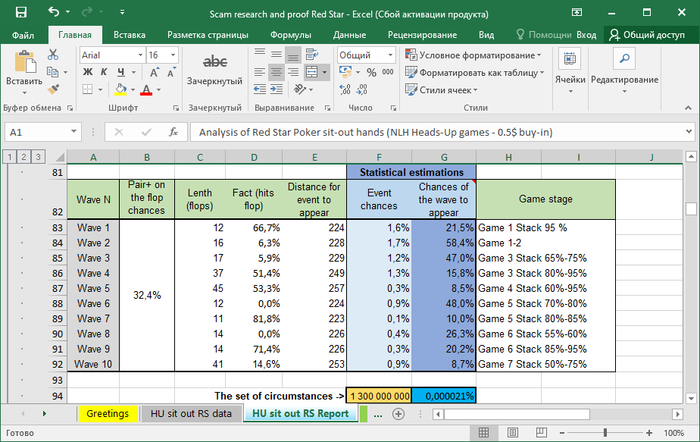
Task: Apply the yellow fill color
Action: (x=121, y=90)
